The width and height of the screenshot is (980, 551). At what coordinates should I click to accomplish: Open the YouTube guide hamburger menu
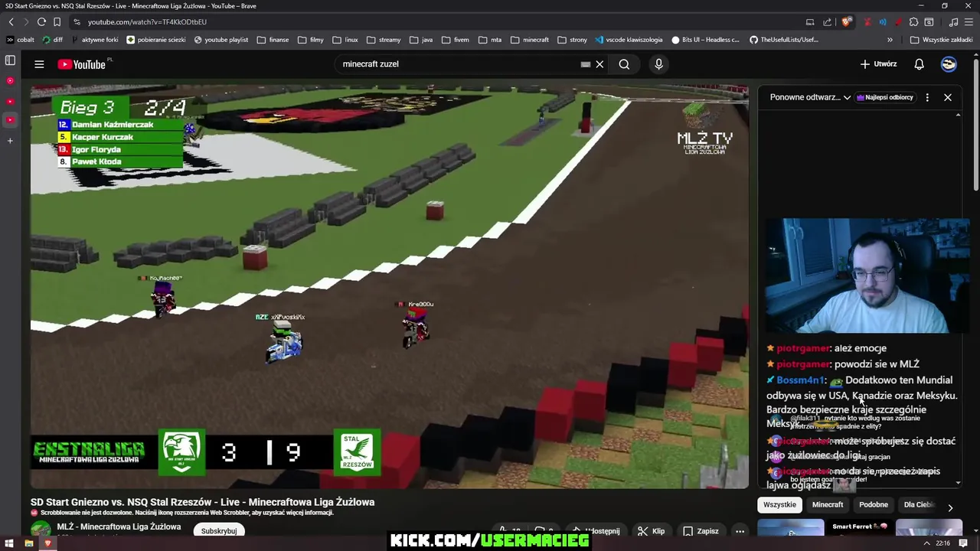point(39,64)
